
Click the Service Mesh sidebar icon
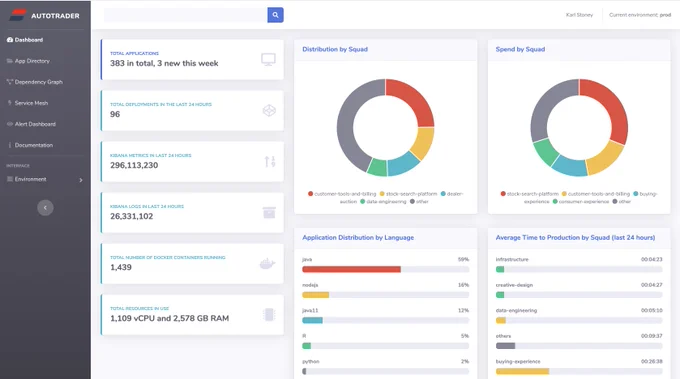10,103
